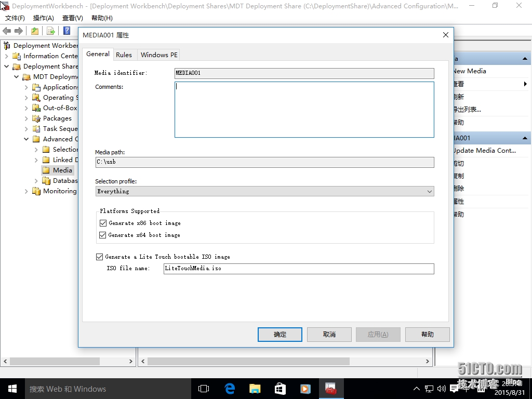Click the 确定 button
Image resolution: width=532 pixels, height=399 pixels.
pos(280,335)
